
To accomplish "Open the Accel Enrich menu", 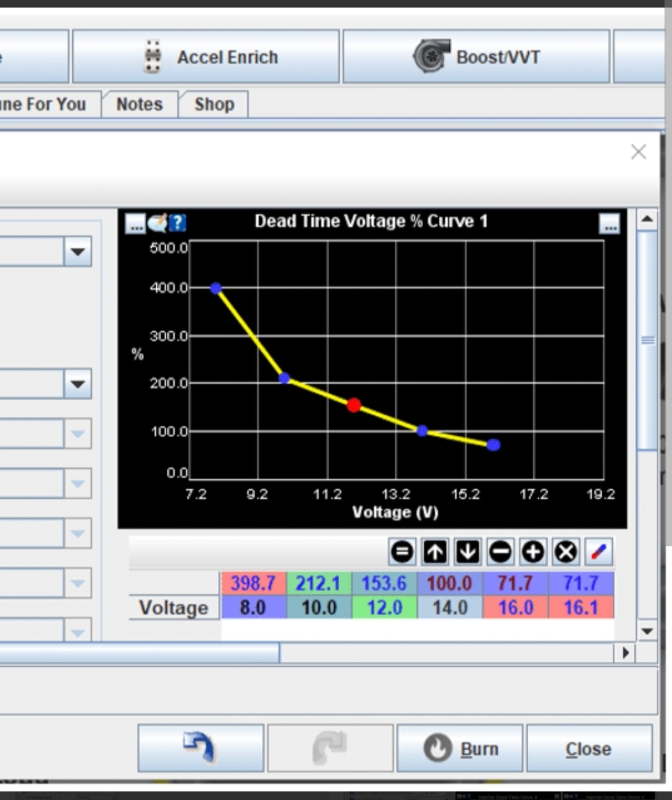I will (206, 57).
